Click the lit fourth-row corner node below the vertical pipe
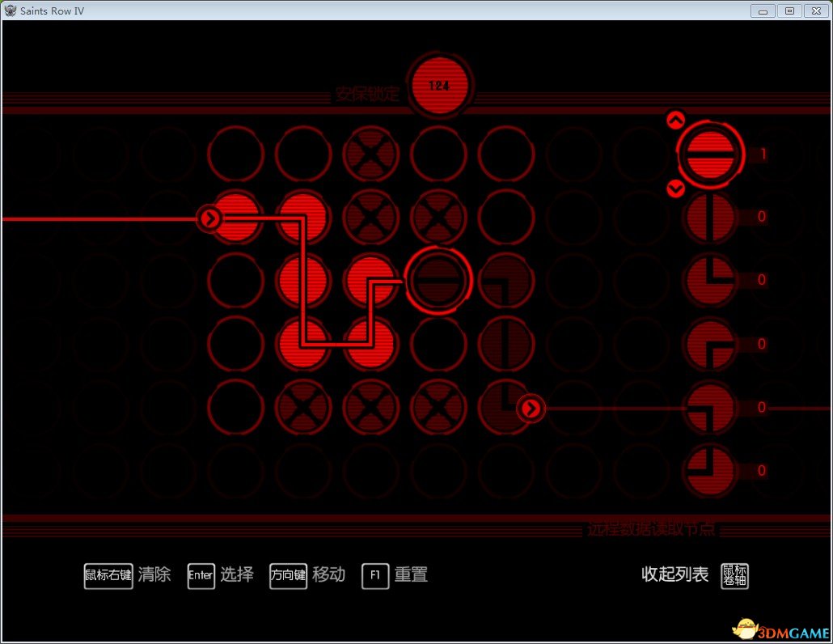 click(303, 344)
